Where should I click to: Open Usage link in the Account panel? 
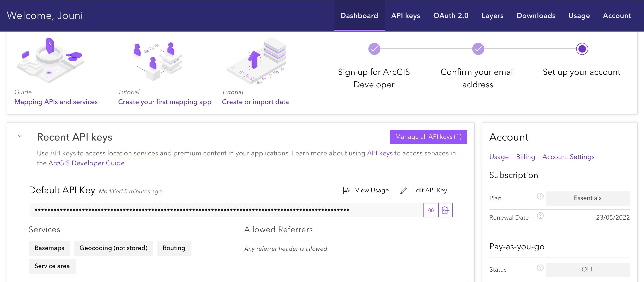[x=499, y=157]
